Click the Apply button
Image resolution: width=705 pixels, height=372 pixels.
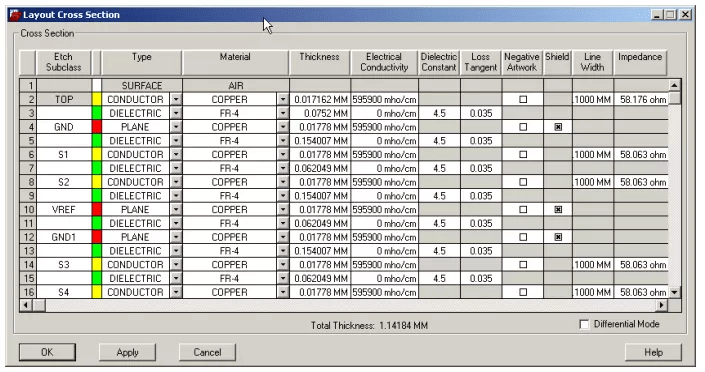tap(127, 352)
